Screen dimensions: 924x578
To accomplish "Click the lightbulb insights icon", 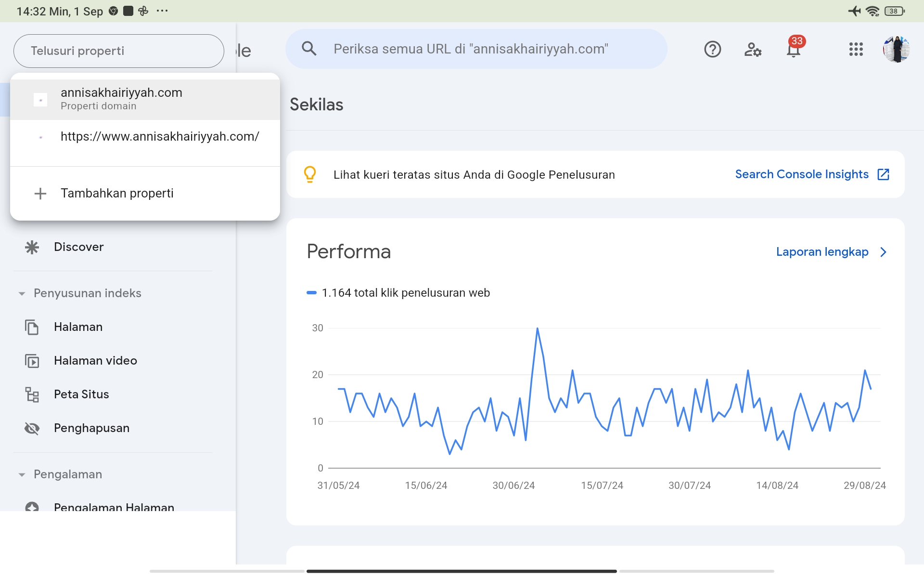I will click(310, 174).
